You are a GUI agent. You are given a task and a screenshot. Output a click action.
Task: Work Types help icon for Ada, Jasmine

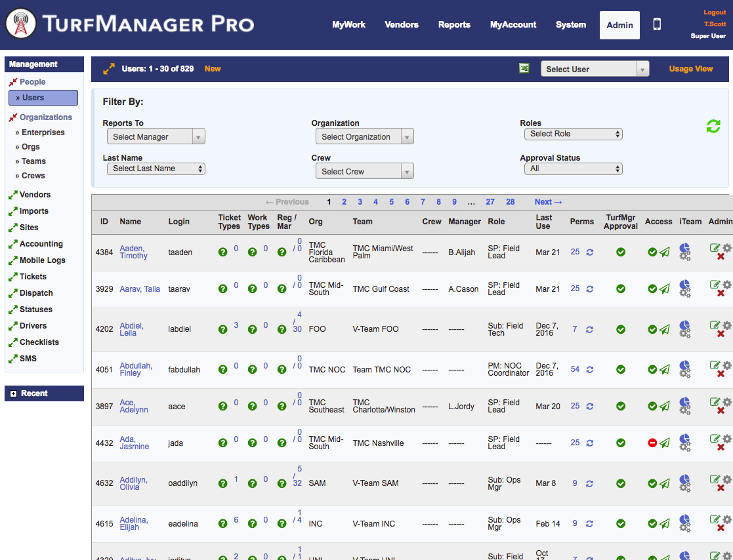pos(252,443)
